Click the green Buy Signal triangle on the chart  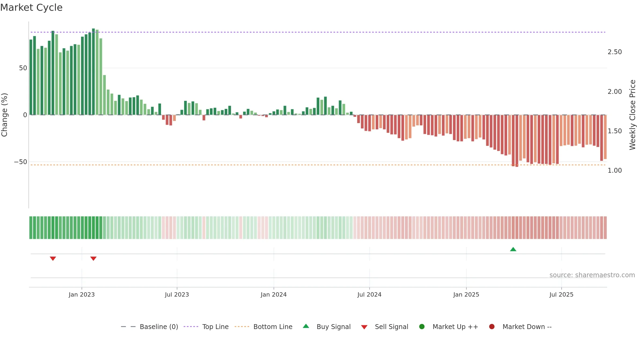513,249
